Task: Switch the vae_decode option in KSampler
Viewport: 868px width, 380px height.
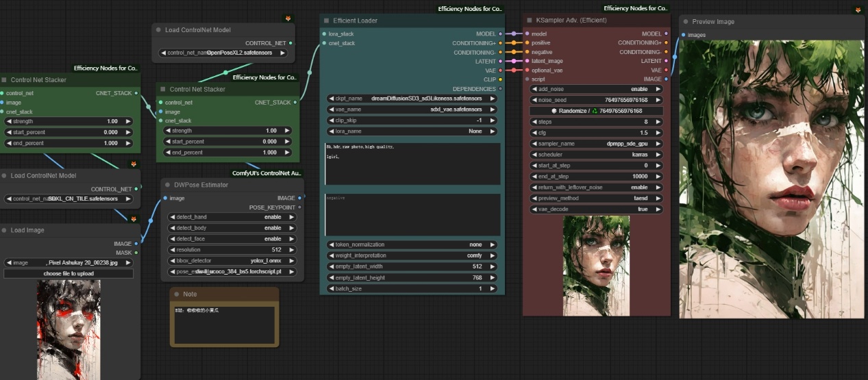Action: click(596, 209)
